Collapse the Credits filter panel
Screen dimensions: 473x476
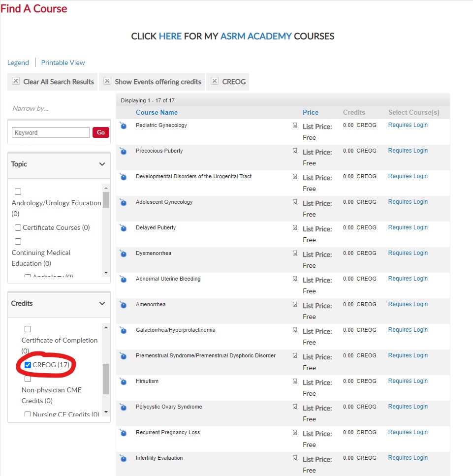102,303
